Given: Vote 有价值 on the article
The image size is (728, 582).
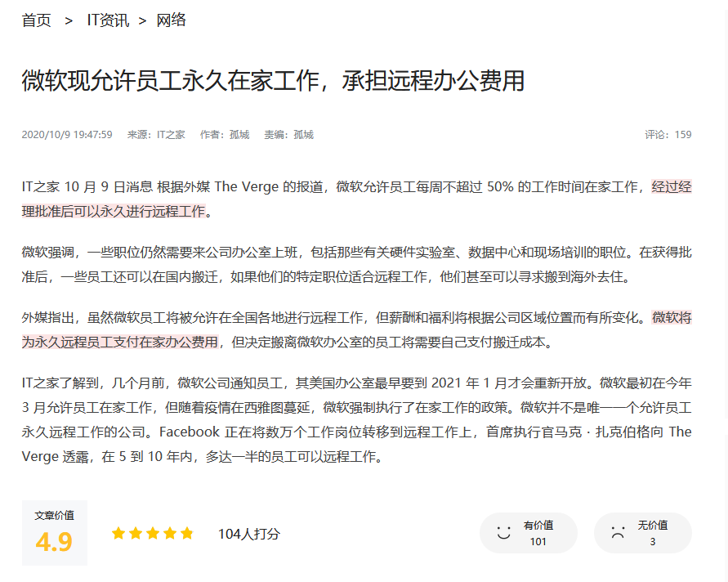Looking at the screenshot, I should pos(529,533).
